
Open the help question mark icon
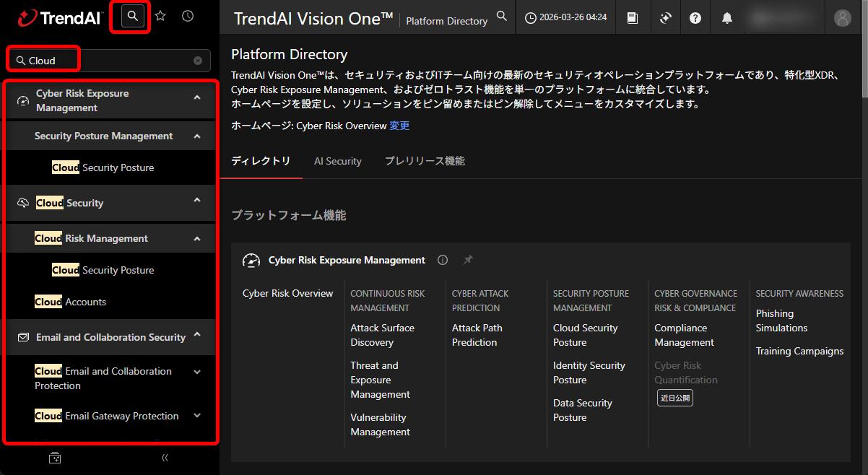pyautogui.click(x=695, y=18)
